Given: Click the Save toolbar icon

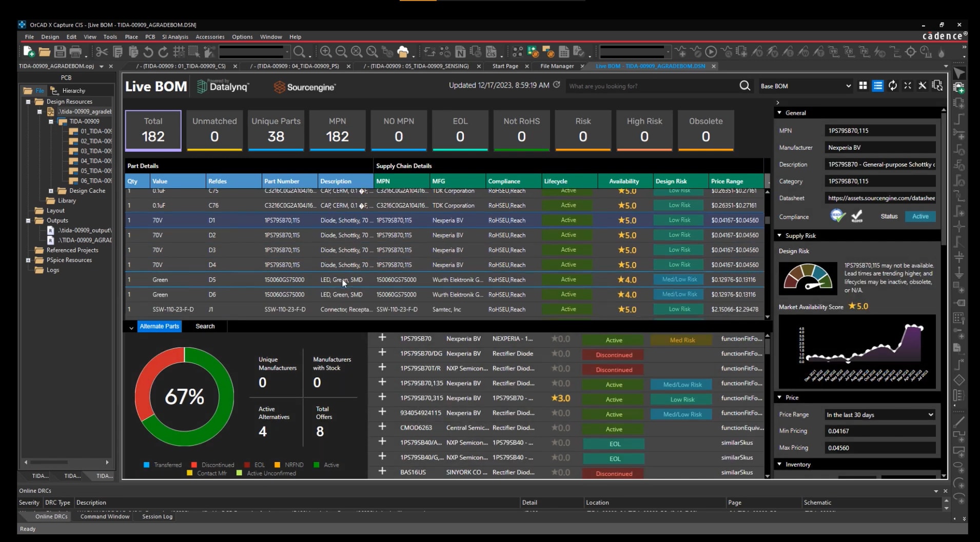Looking at the screenshot, I should 60,52.
